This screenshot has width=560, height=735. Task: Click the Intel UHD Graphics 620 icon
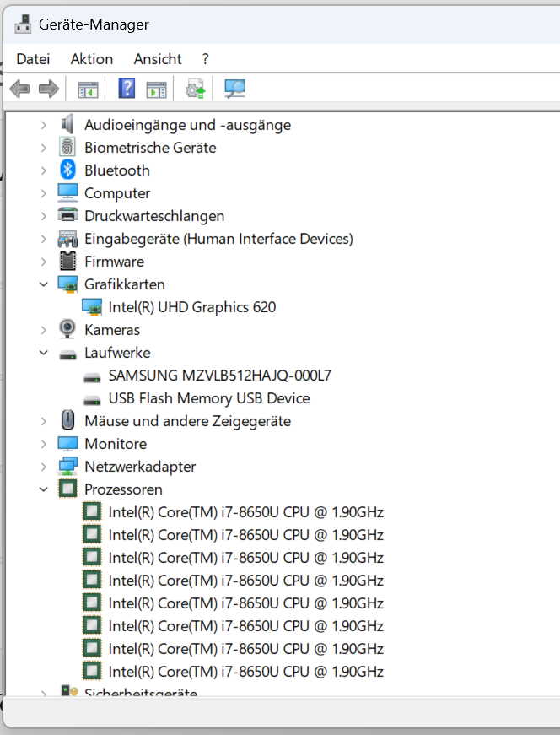(x=92, y=307)
